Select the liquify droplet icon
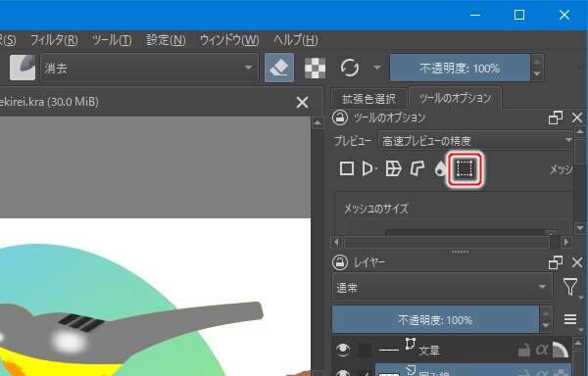 point(440,169)
